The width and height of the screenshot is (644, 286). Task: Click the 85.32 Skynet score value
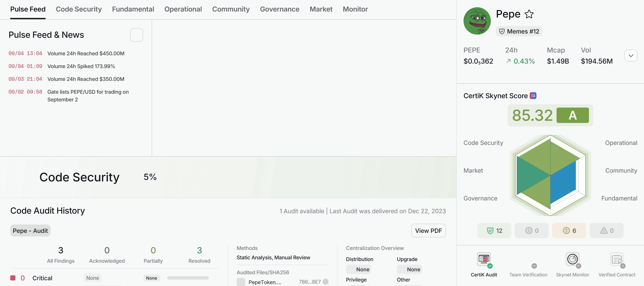point(532,115)
